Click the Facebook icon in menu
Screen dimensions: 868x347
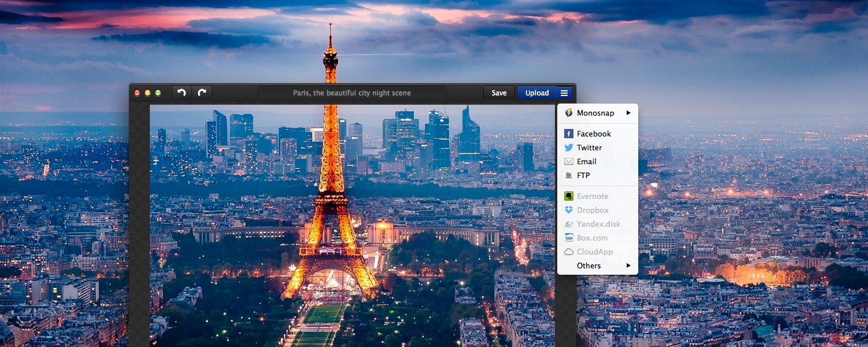point(569,134)
